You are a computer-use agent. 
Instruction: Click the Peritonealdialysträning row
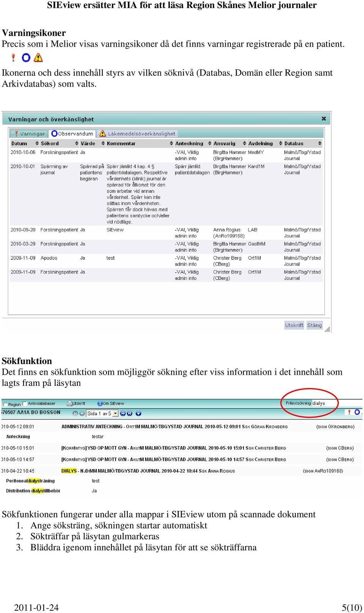point(30,481)
